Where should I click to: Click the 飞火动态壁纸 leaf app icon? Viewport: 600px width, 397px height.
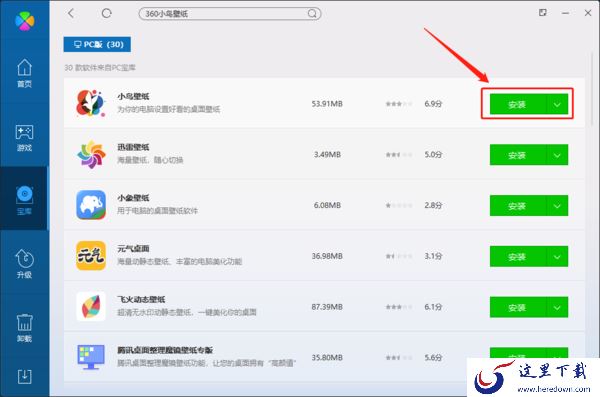click(91, 306)
